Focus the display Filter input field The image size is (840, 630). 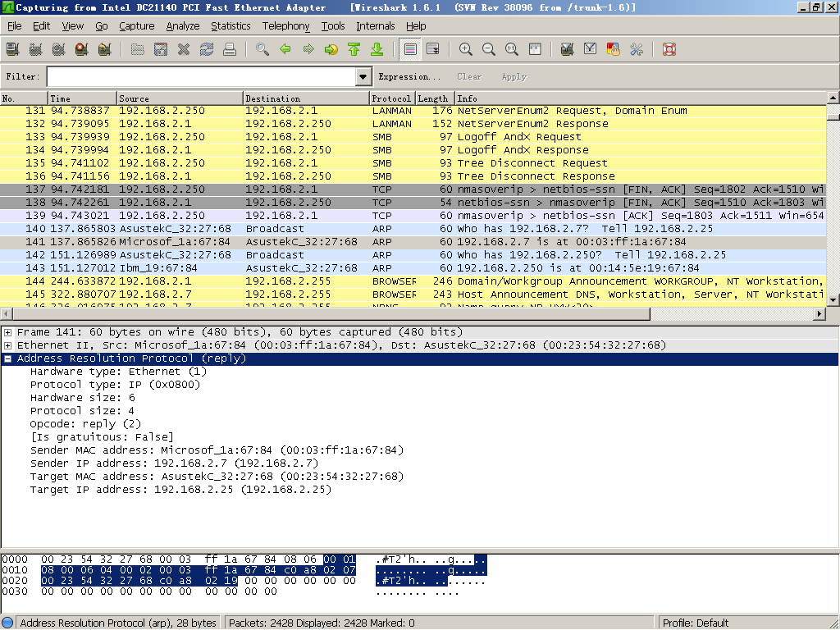pos(202,76)
